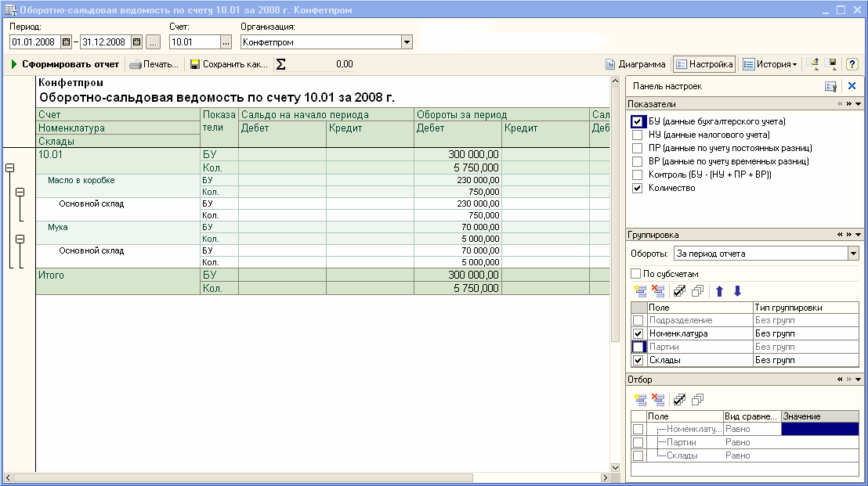Viewport: 868px width, 486px height.
Task: Toggle Партии grouping checkbox
Action: pyautogui.click(x=638, y=347)
